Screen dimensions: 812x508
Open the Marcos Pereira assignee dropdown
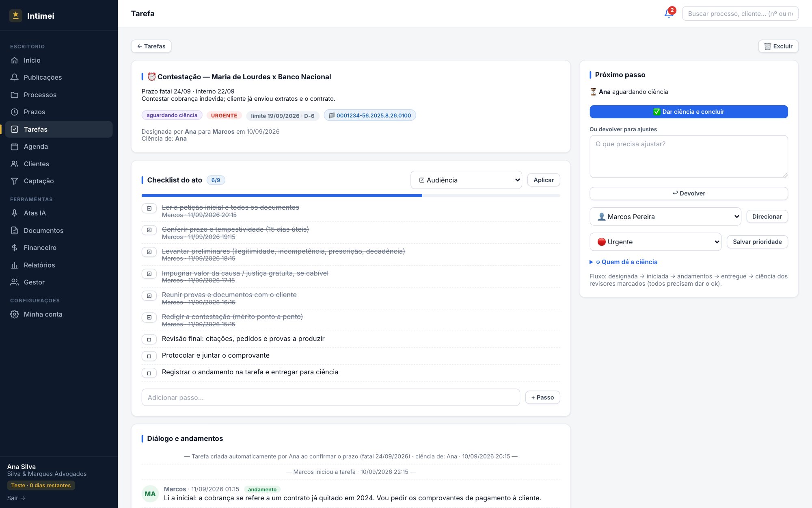(x=665, y=217)
